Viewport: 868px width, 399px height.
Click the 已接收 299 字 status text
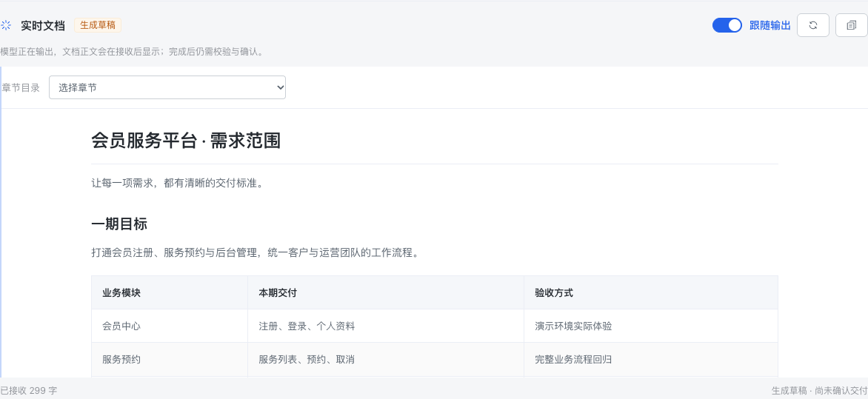tap(28, 390)
